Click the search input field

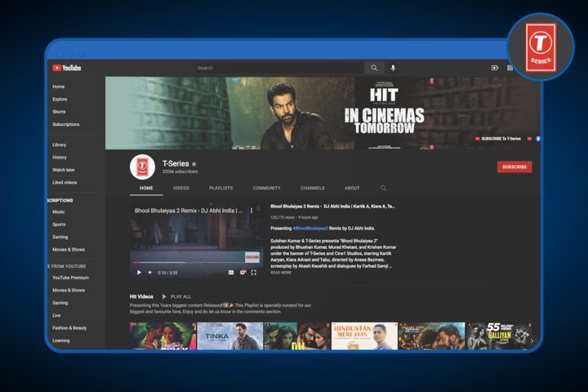coord(279,68)
